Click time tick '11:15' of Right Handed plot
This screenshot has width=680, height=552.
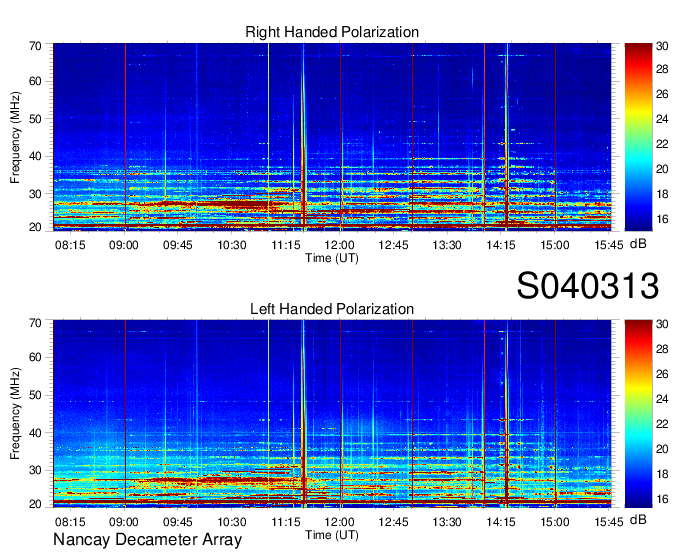tap(285, 245)
